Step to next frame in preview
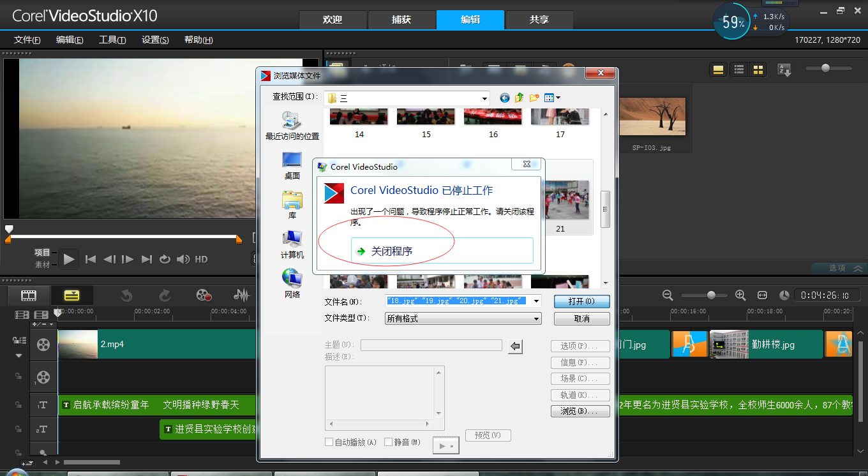This screenshot has height=476, width=868. [x=128, y=259]
